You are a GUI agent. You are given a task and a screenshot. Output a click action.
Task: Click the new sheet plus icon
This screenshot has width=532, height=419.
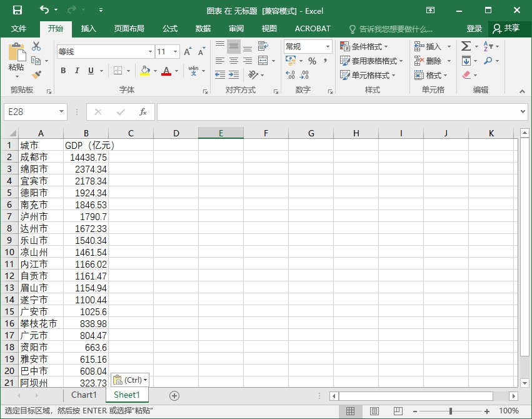click(x=174, y=395)
